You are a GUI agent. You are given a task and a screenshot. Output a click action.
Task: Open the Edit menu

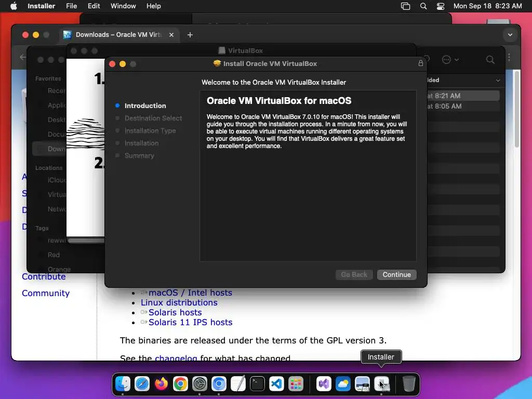coord(94,6)
